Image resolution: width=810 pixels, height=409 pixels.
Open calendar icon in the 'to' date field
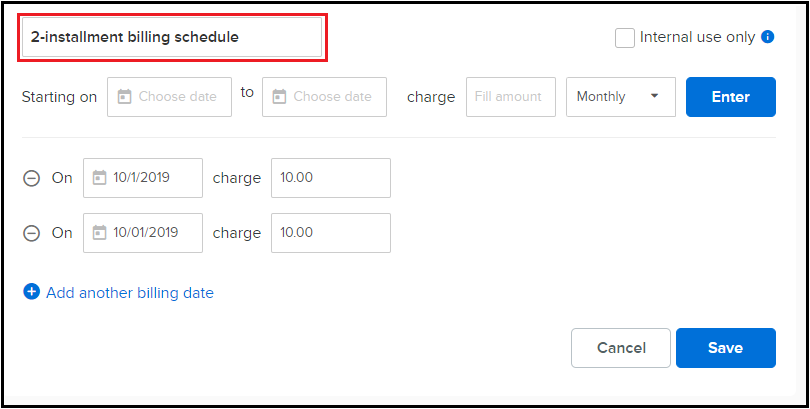279,97
